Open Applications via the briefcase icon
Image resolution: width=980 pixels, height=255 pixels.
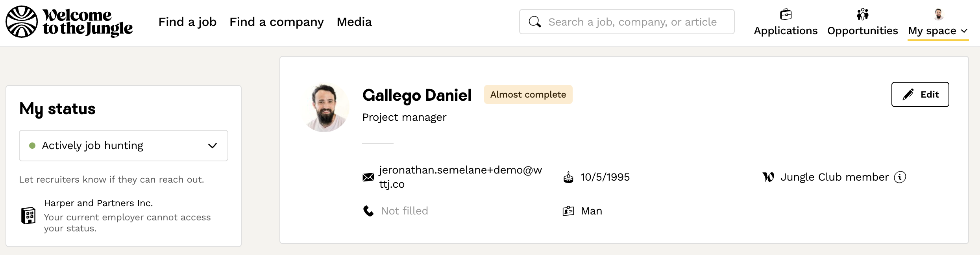[786, 15]
